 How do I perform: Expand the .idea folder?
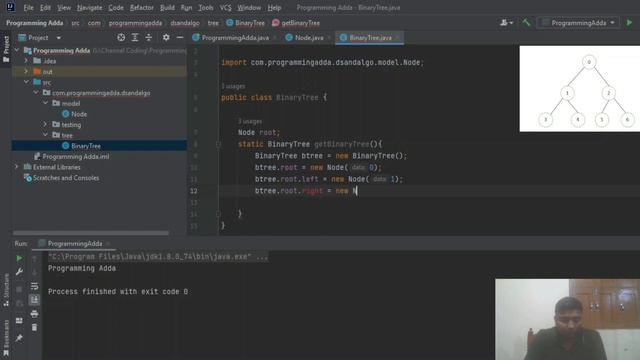27,61
